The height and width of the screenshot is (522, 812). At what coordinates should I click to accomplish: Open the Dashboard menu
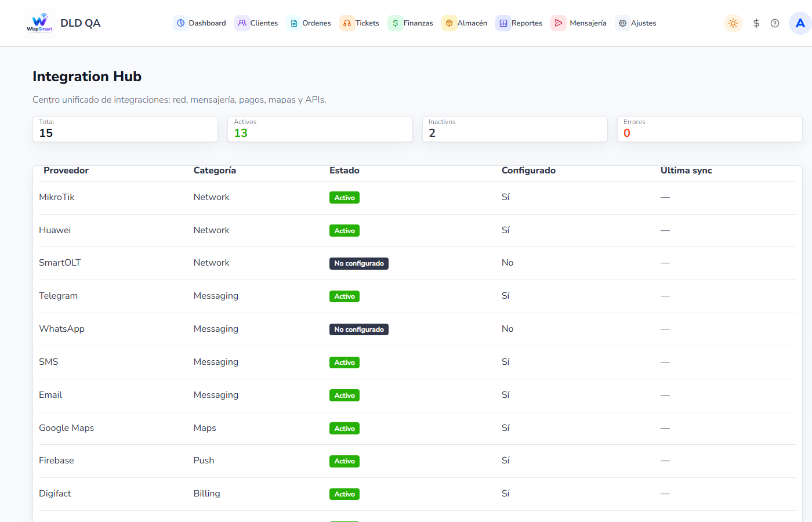(x=200, y=23)
